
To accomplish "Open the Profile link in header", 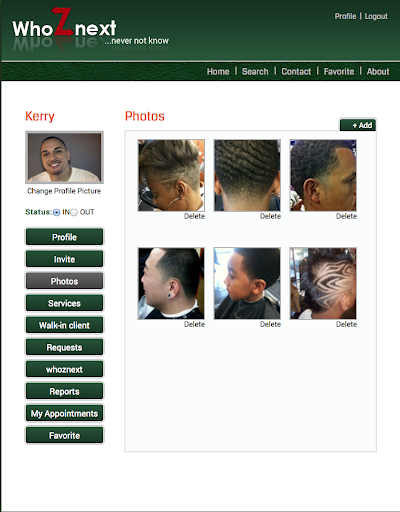I will [345, 16].
